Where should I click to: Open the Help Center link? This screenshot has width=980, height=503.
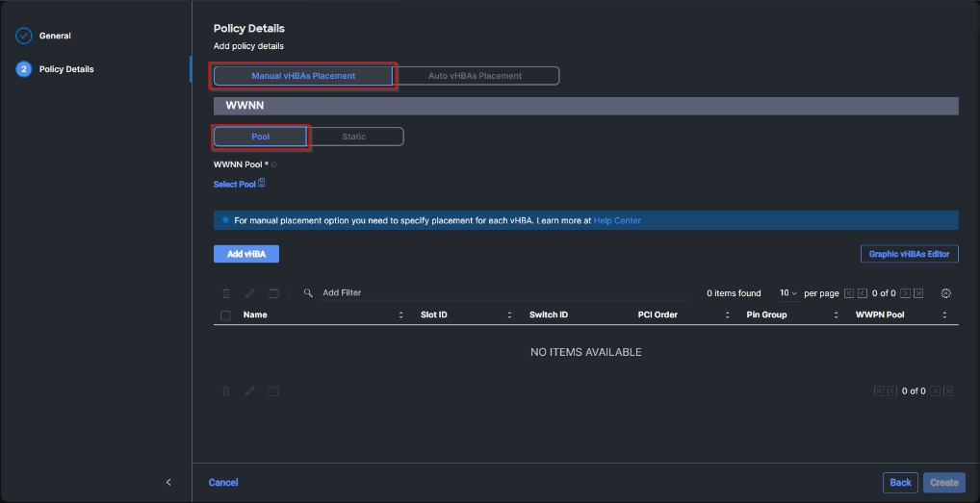tap(617, 221)
